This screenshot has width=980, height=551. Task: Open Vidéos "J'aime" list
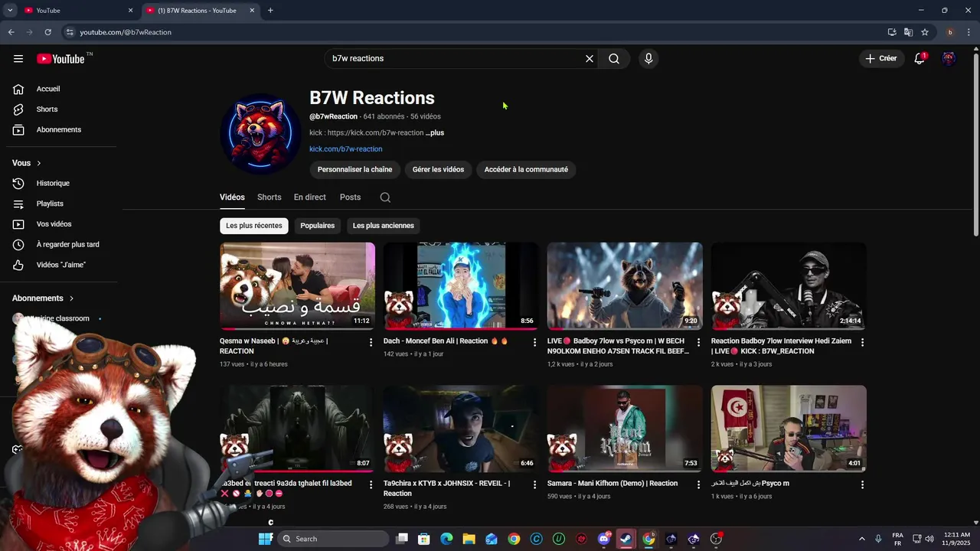click(61, 265)
